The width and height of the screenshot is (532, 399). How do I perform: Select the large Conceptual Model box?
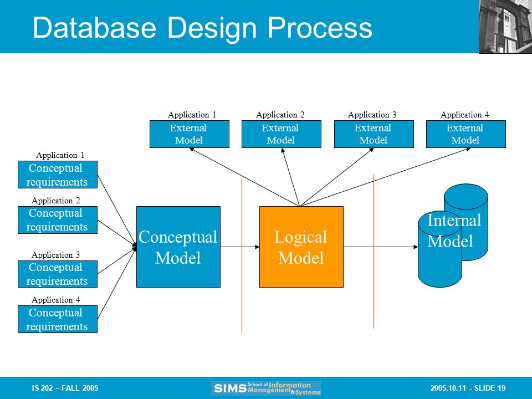pyautogui.click(x=178, y=247)
